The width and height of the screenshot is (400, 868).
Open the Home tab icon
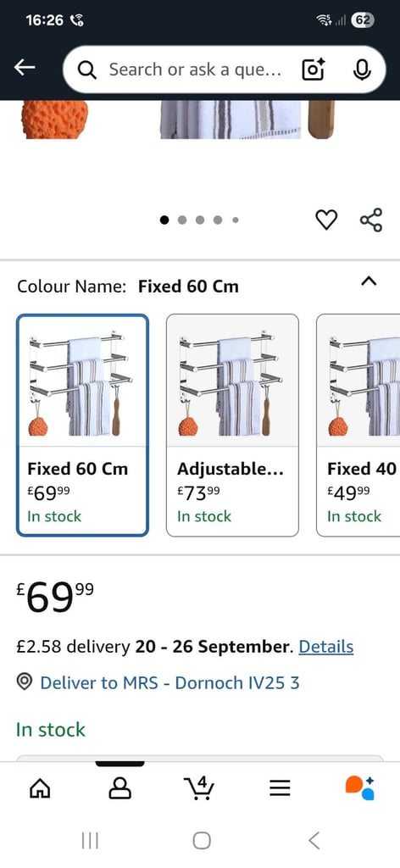[x=40, y=788]
